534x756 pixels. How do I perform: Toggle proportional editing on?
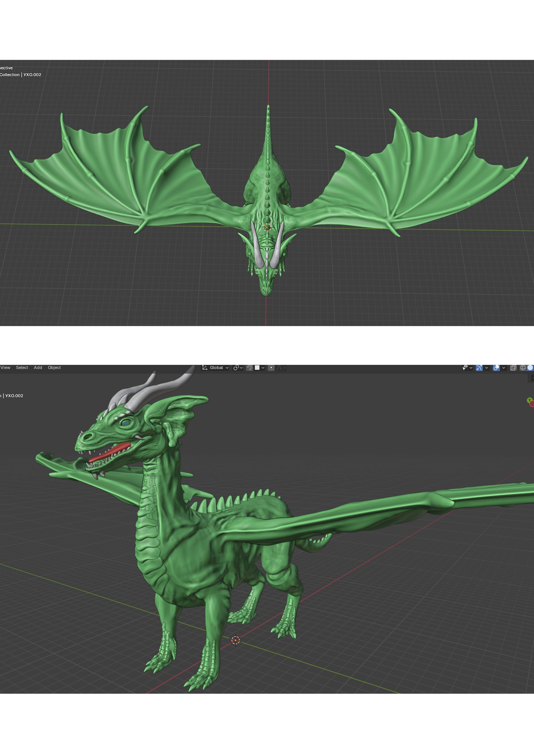point(271,367)
